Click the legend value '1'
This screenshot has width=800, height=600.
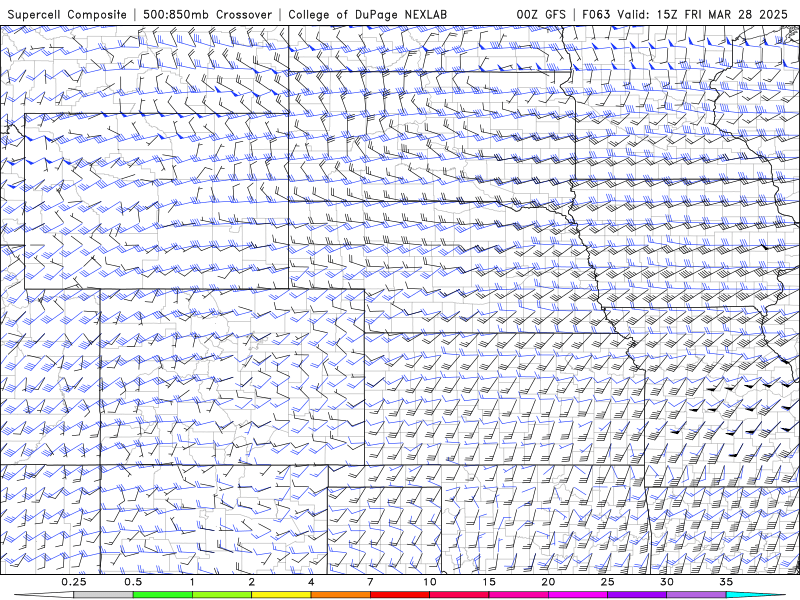[192, 582]
